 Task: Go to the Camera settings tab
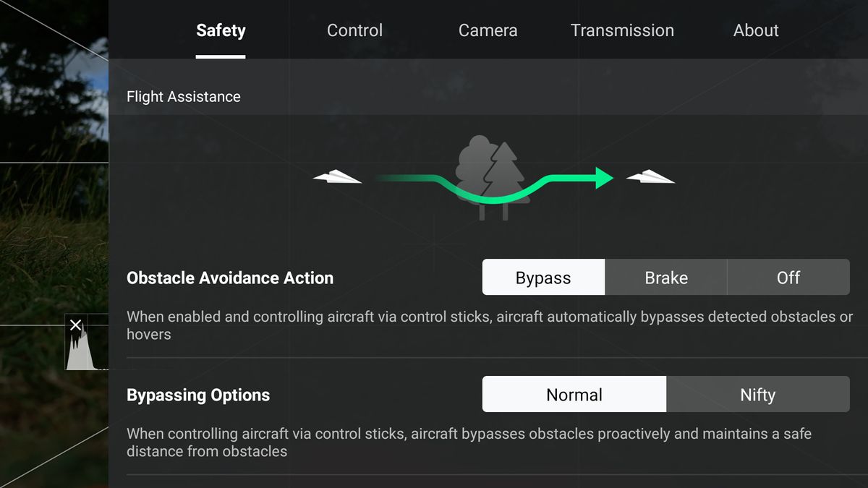pos(488,30)
